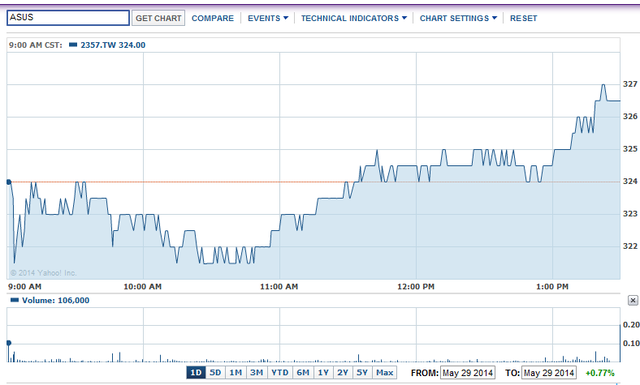
Task: Click the +0.77% change value
Action: click(600, 373)
